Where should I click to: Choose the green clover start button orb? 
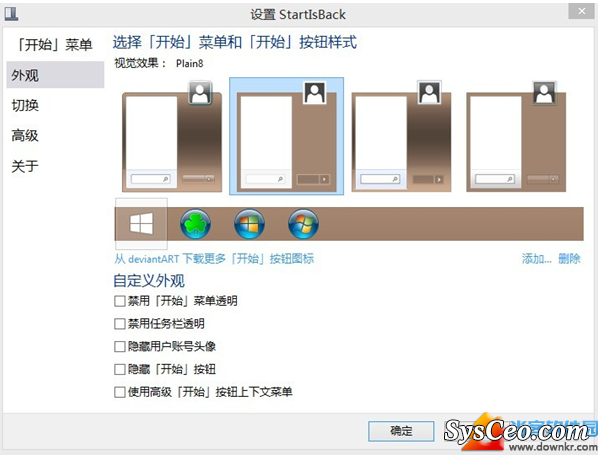tap(195, 224)
